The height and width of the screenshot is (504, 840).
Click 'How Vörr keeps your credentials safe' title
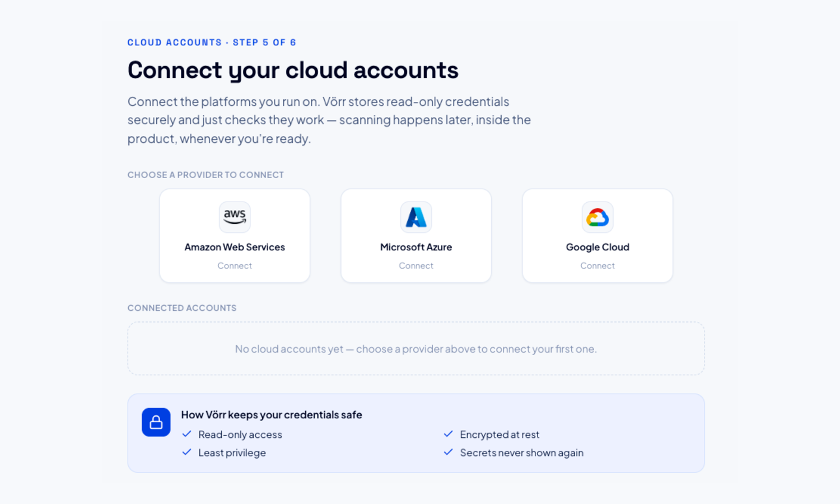(272, 415)
